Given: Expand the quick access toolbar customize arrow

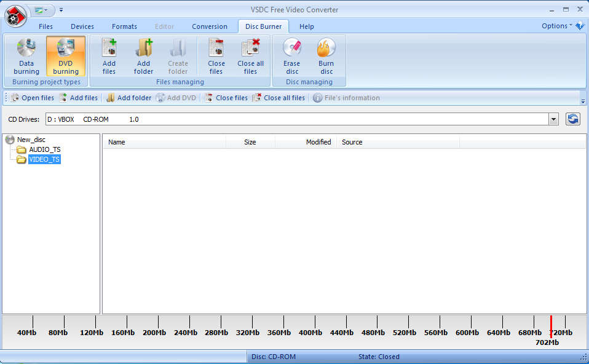Looking at the screenshot, I should point(61,10).
